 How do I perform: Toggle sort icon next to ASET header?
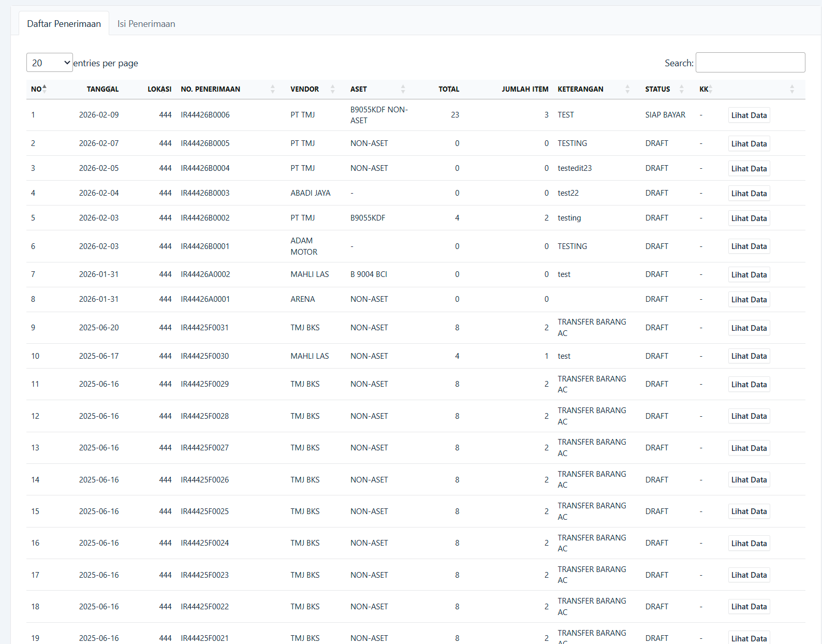click(403, 89)
